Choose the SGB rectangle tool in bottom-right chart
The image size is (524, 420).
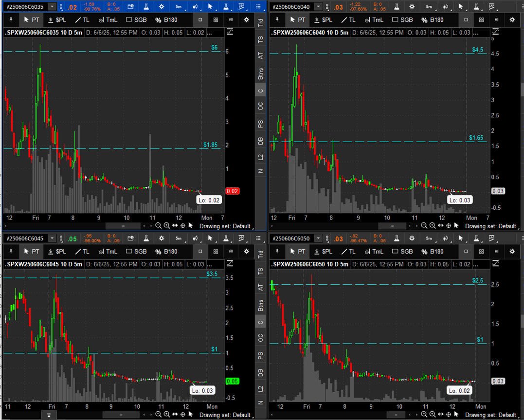402,252
